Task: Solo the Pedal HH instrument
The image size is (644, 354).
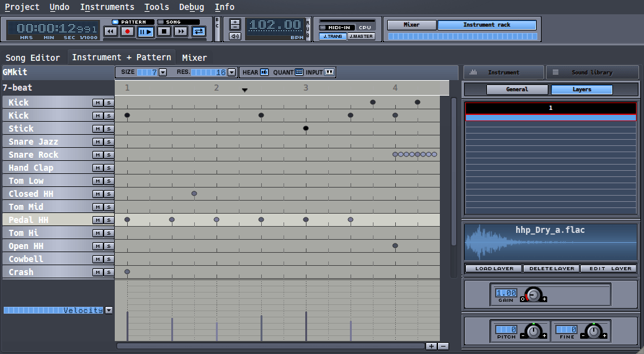Action: pyautogui.click(x=108, y=220)
